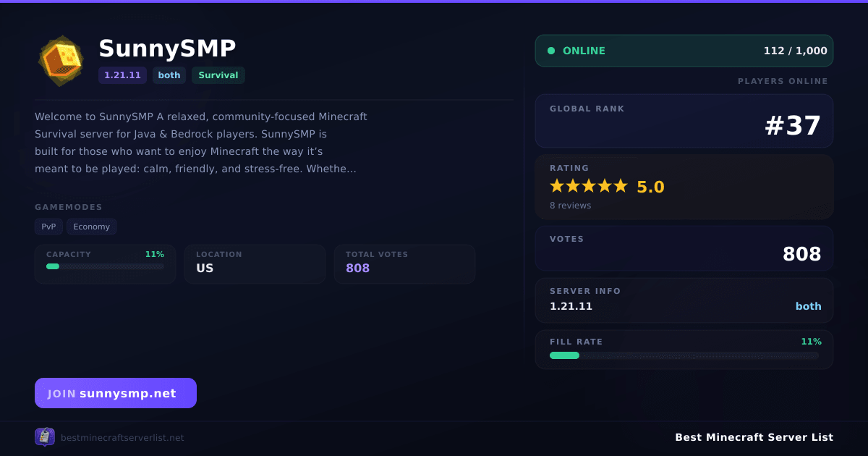Select the 1.21.11 version tag
This screenshot has width=868, height=456.
[x=122, y=75]
